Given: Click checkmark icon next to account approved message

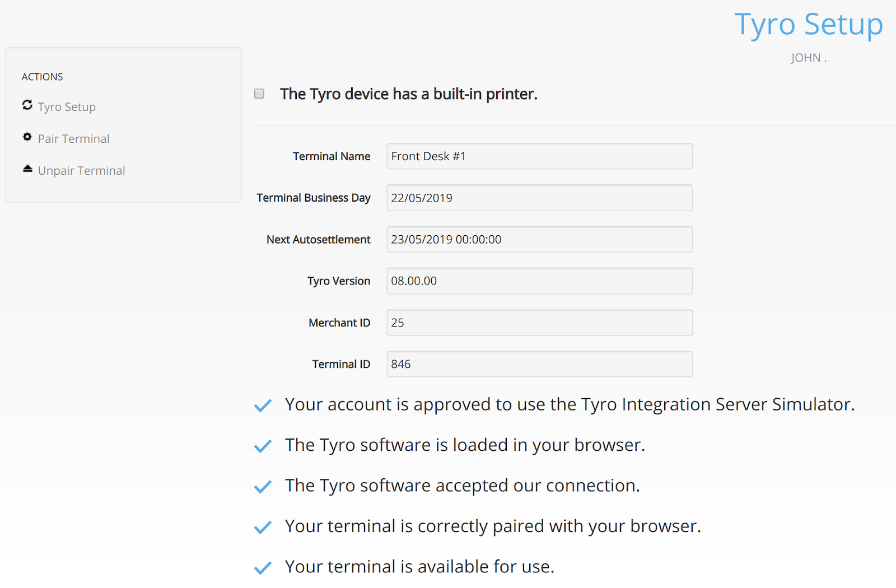Looking at the screenshot, I should click(x=263, y=405).
